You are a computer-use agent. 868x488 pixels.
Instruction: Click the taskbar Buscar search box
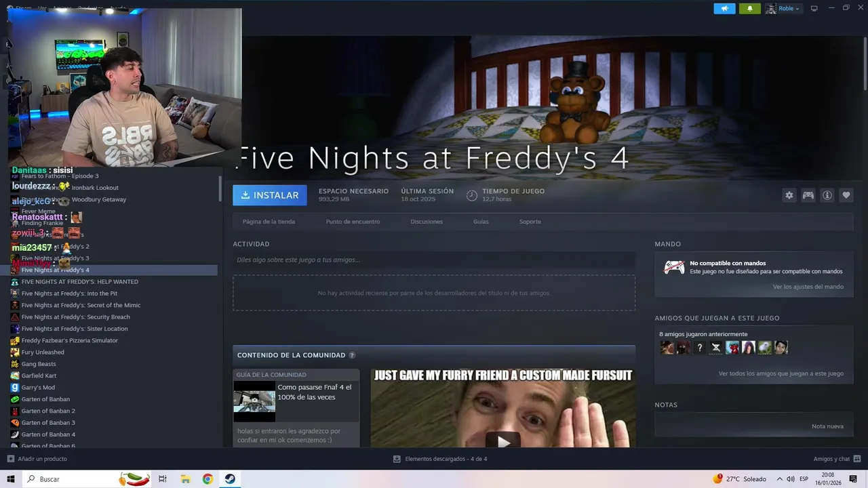point(88,479)
